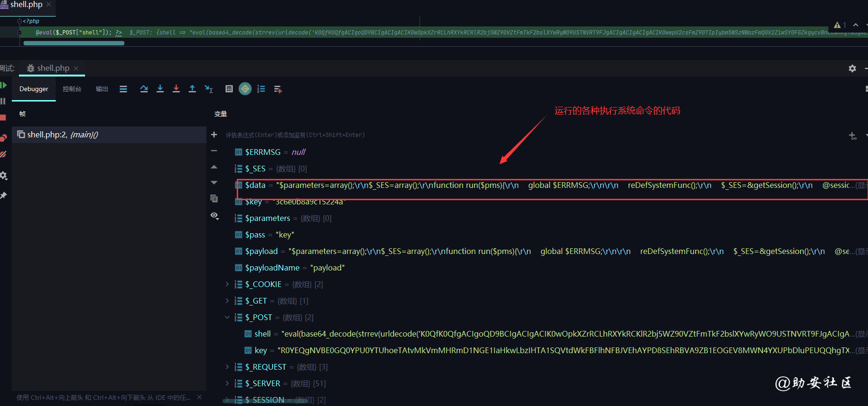Pin the debug tab
The height and width of the screenshot is (406, 868).
point(3,195)
